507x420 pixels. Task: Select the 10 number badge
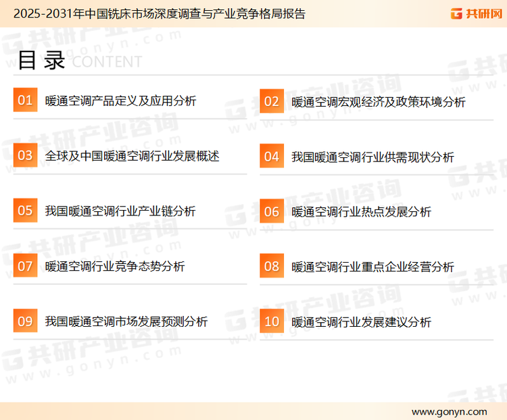tap(272, 322)
